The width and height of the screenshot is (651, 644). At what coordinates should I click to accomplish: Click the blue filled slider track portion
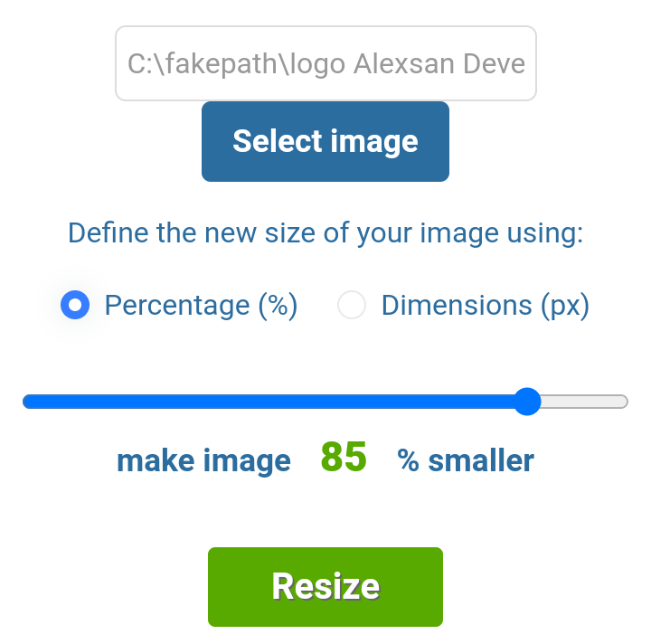tap(271, 402)
